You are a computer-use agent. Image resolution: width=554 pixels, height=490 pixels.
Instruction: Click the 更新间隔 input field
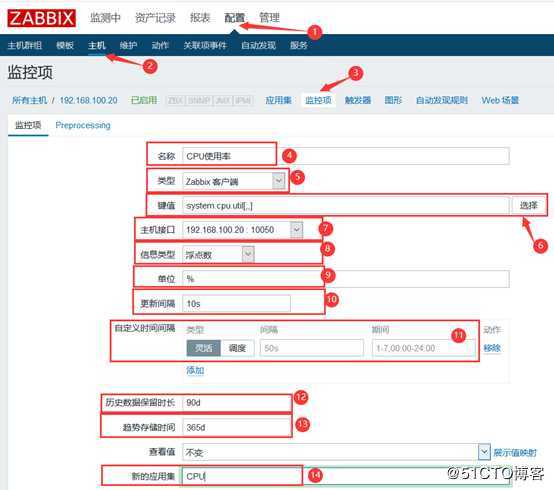[236, 303]
